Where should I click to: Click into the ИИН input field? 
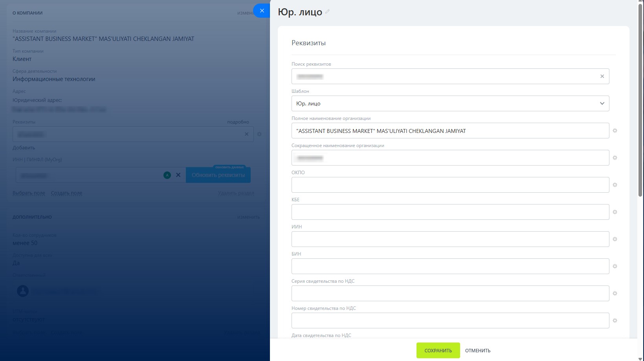[x=450, y=239]
